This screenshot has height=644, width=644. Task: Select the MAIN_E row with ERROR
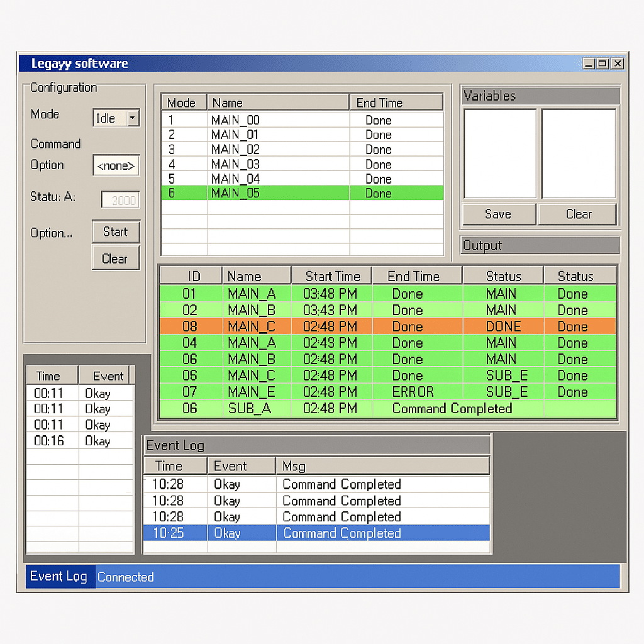387,392
